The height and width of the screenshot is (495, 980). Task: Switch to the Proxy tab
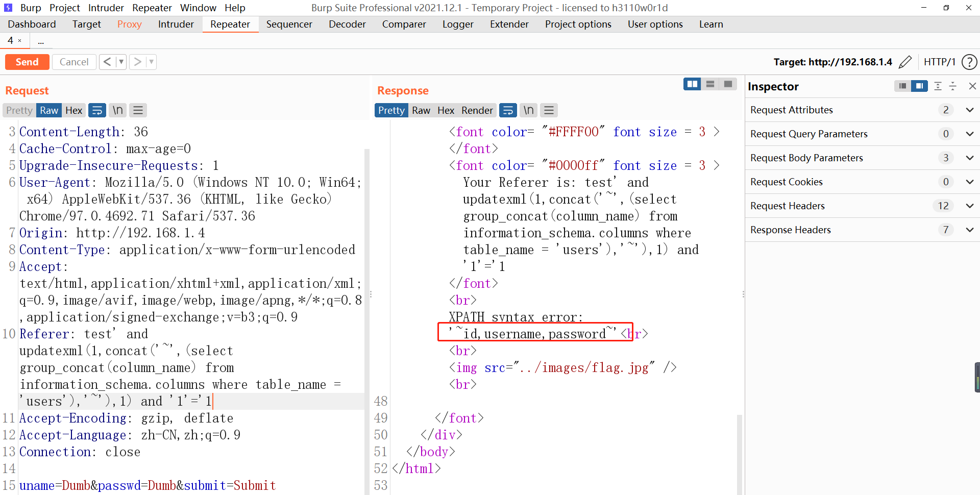(129, 24)
